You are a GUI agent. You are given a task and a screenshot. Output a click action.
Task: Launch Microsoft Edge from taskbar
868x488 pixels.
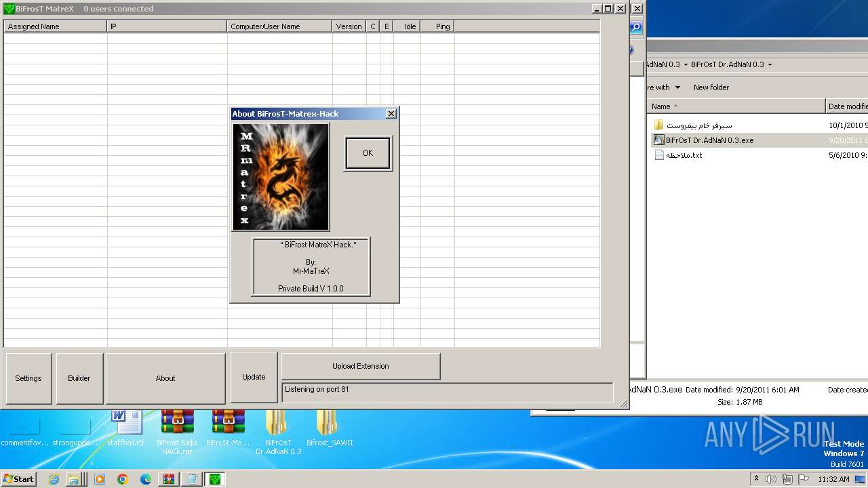click(146, 479)
